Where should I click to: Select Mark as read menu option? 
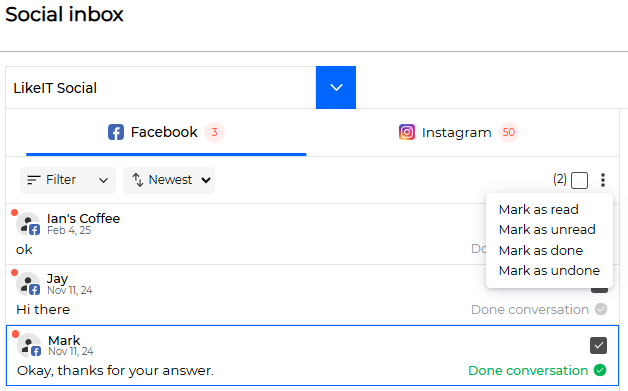pyautogui.click(x=538, y=210)
